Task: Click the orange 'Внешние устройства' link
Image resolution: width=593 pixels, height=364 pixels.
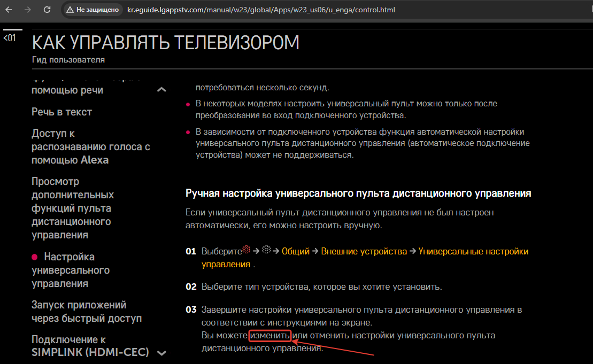Action: pyautogui.click(x=364, y=251)
